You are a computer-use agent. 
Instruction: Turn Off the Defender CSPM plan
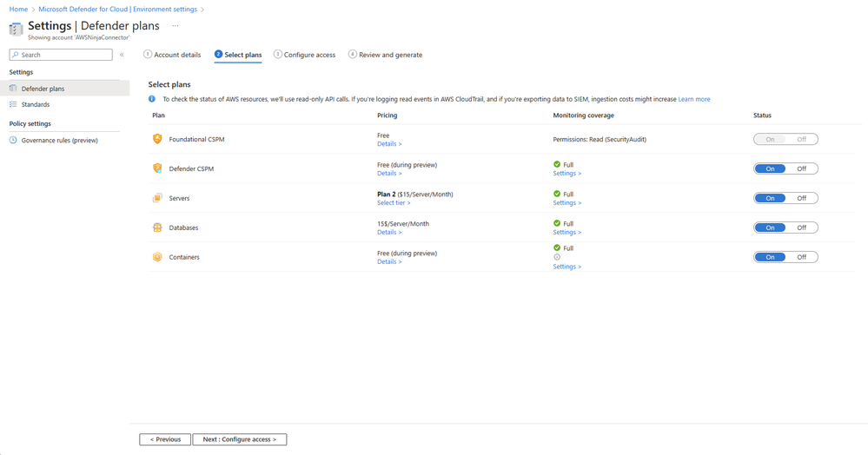[801, 168]
